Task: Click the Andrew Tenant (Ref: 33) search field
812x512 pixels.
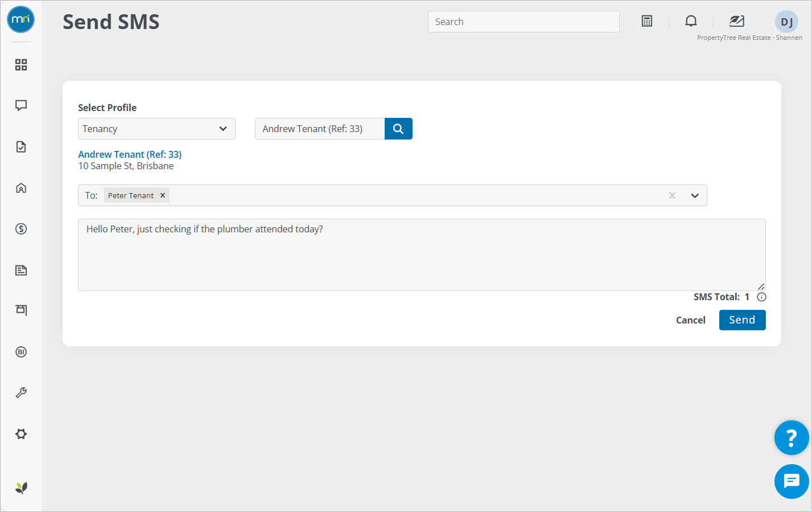Action: pos(320,129)
